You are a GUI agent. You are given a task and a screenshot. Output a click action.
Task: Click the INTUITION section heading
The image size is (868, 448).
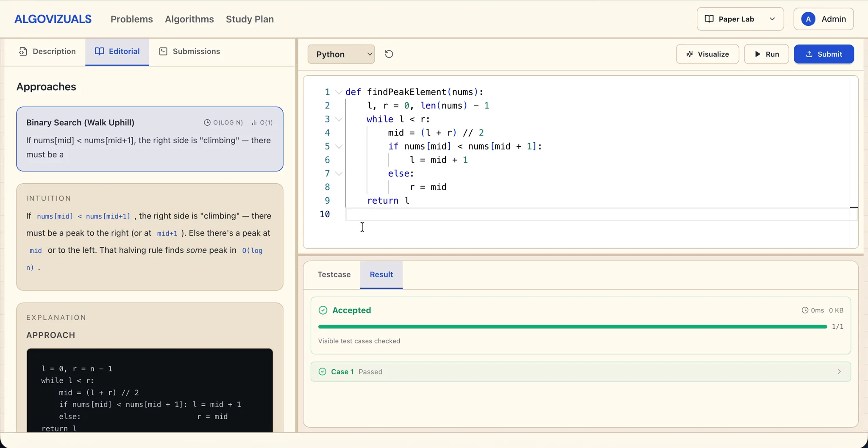pyautogui.click(x=49, y=199)
